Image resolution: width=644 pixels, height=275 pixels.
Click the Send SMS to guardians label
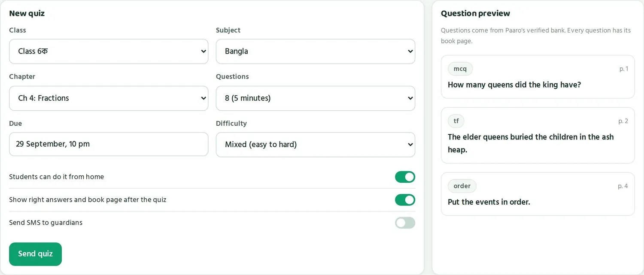coord(46,223)
